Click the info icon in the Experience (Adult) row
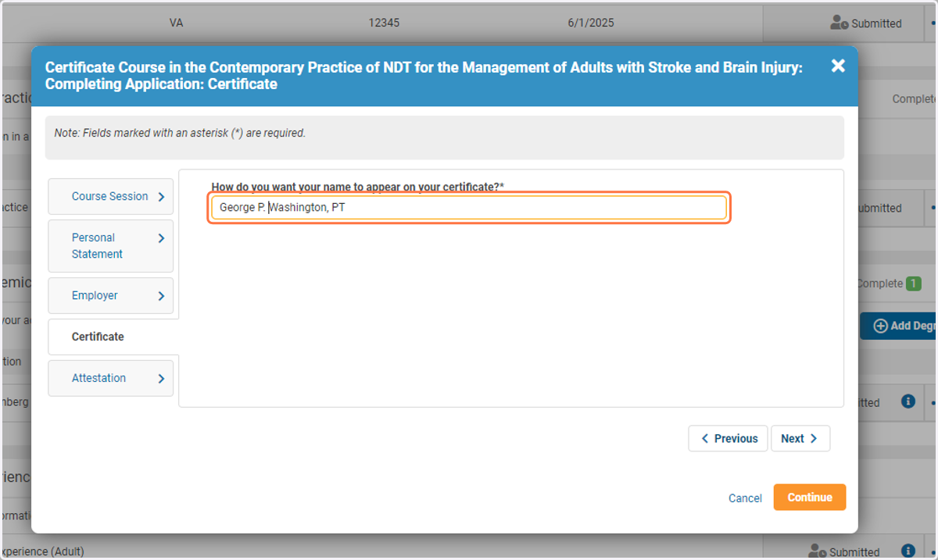 pyautogui.click(x=908, y=551)
